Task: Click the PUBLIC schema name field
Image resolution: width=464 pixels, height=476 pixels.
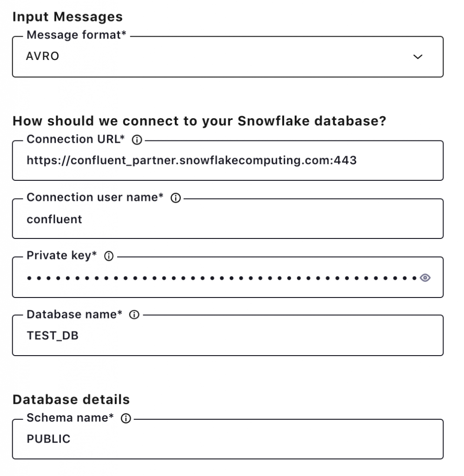Action: [48, 439]
